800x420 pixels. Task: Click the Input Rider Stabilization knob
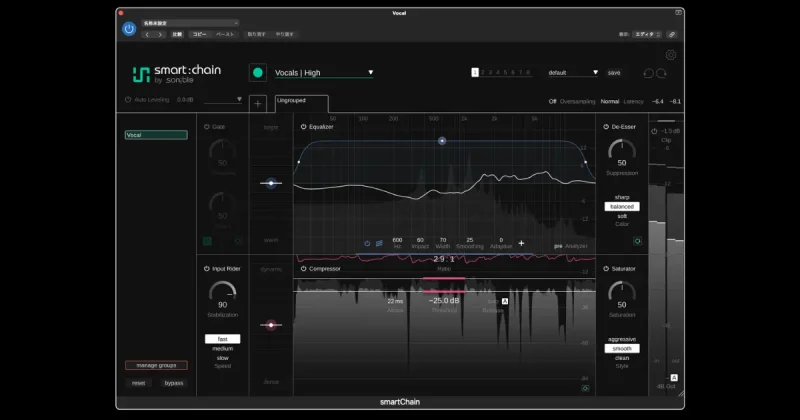click(x=222, y=293)
